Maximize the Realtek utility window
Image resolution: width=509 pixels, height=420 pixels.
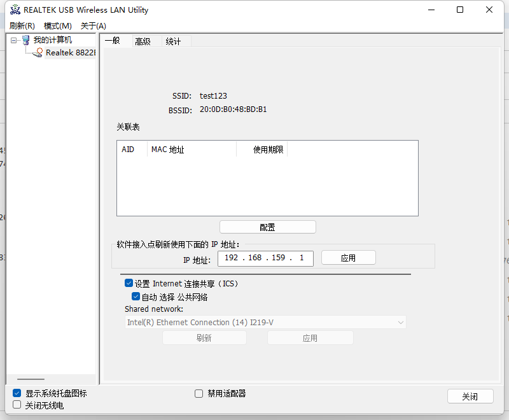460,10
